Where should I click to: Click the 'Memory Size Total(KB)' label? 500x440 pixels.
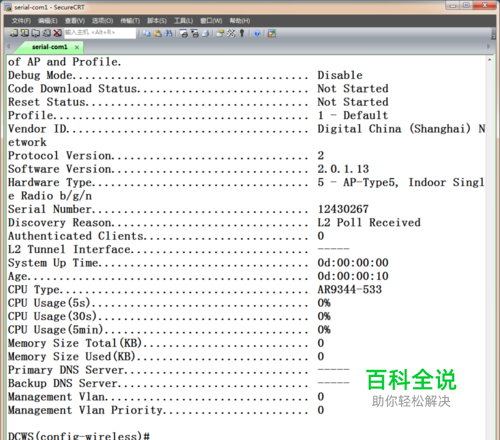click(75, 343)
